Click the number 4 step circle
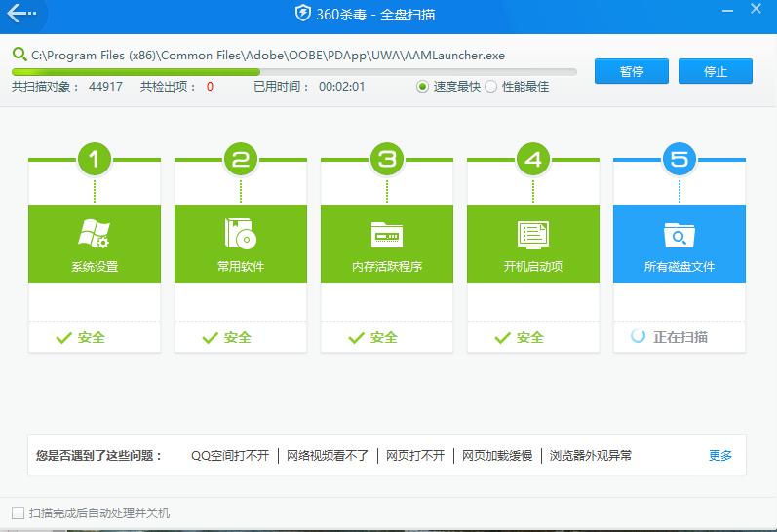Image resolution: width=777 pixels, height=532 pixels. click(x=533, y=159)
